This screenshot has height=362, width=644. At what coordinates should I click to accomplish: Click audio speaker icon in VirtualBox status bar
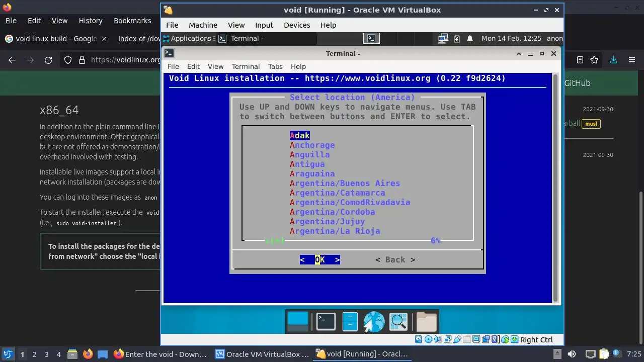tap(437, 340)
